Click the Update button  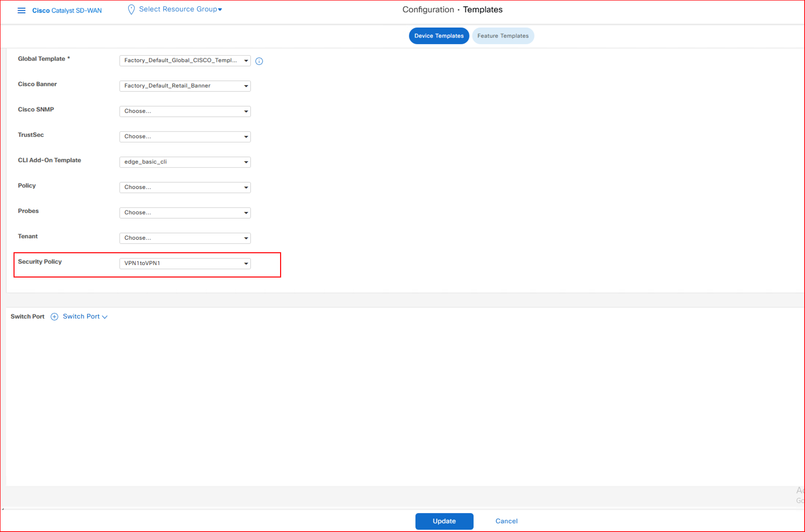pos(444,521)
